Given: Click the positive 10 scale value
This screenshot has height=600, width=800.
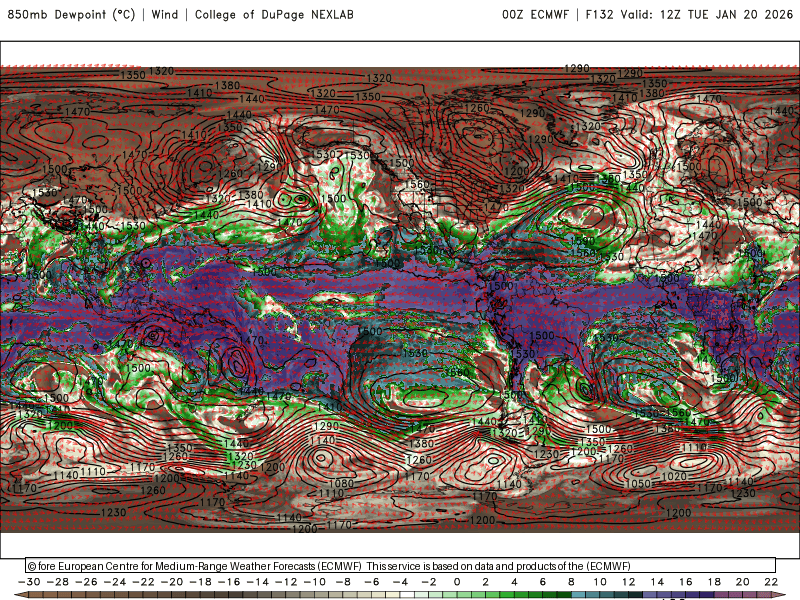Looking at the screenshot, I should (x=600, y=582).
